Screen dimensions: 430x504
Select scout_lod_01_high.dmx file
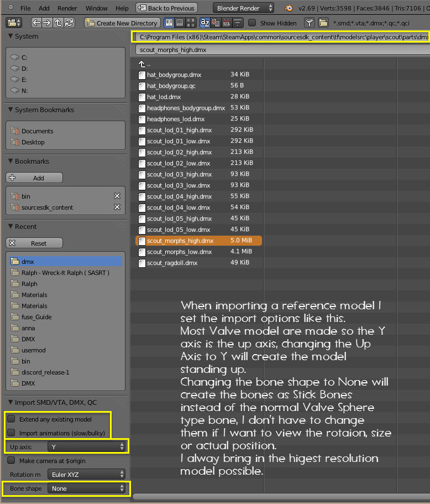198,130
